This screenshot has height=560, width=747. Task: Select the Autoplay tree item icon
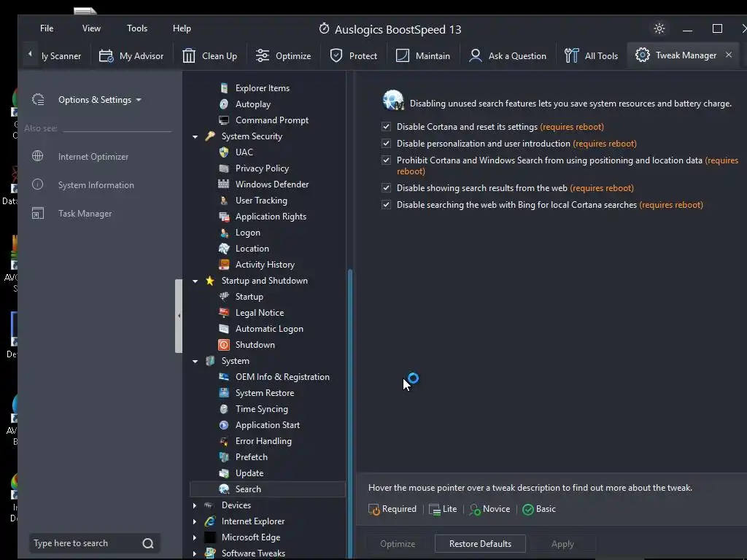pos(224,104)
